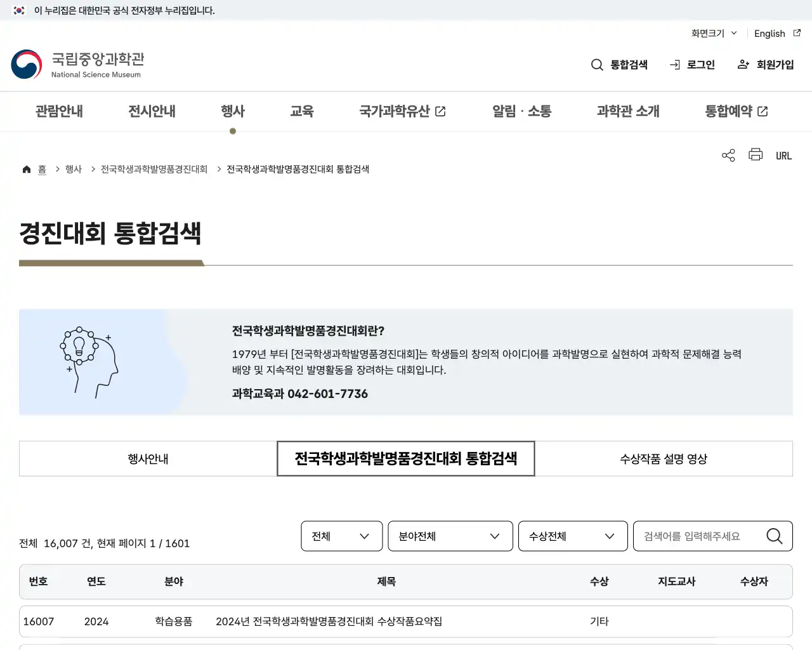Expand the 화면크기 dropdown

click(x=713, y=33)
